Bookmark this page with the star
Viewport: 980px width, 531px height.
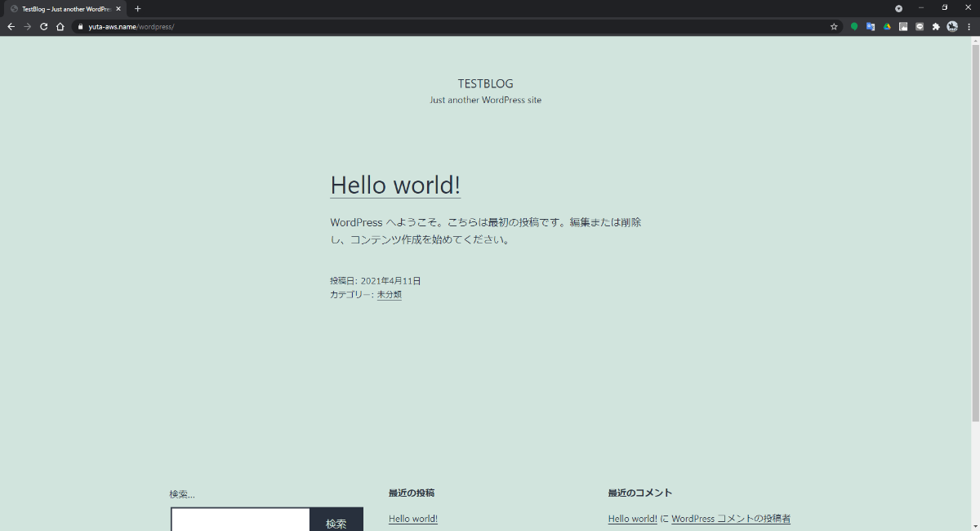(834, 26)
